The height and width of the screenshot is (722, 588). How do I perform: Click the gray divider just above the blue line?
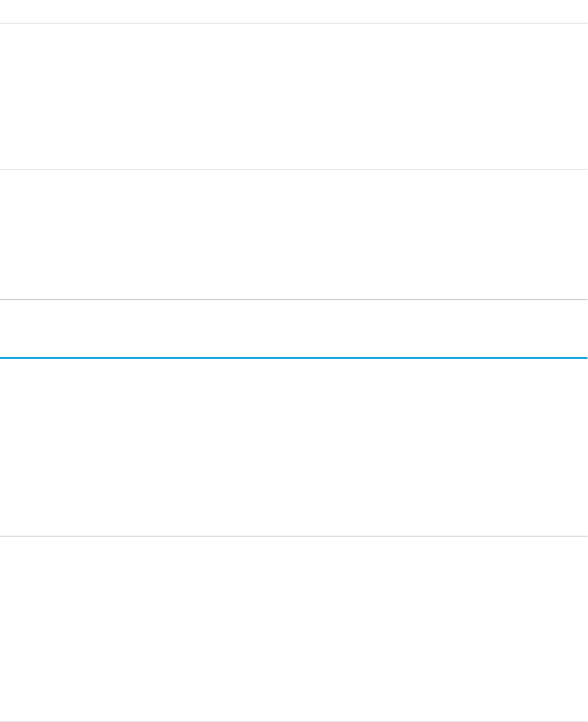click(294, 299)
